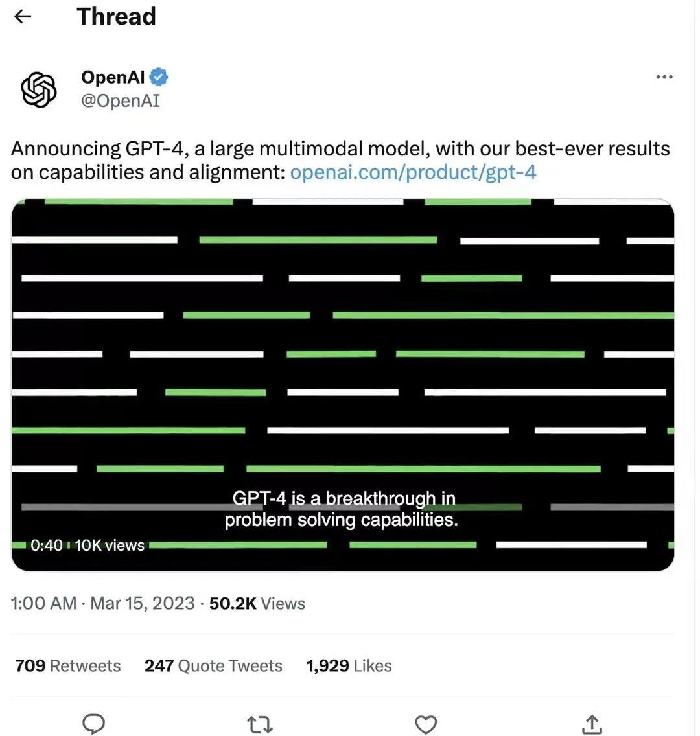This screenshot has height=736, width=700.
Task: Click the 50.2K Views count
Action: 257,603
